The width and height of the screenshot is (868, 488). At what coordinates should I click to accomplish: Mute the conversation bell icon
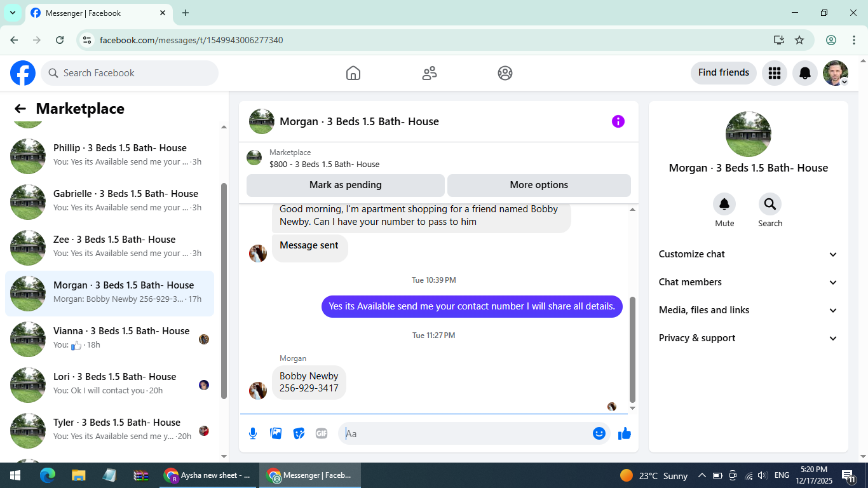click(x=724, y=204)
